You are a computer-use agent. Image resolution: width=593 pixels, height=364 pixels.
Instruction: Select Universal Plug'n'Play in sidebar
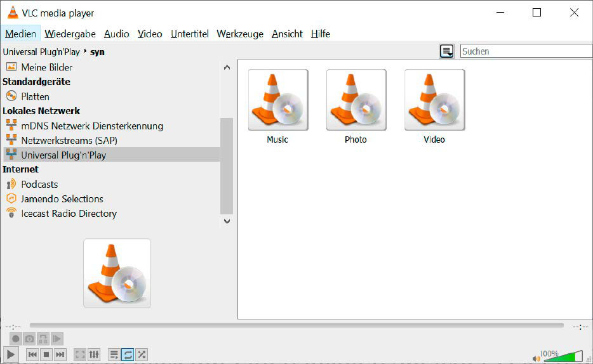coord(112,155)
